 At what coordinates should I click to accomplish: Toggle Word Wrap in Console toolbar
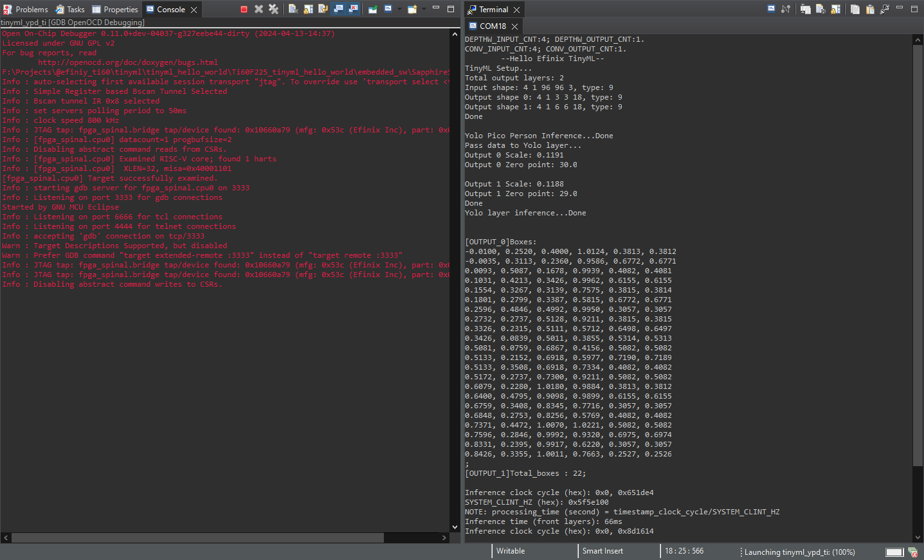(x=323, y=9)
